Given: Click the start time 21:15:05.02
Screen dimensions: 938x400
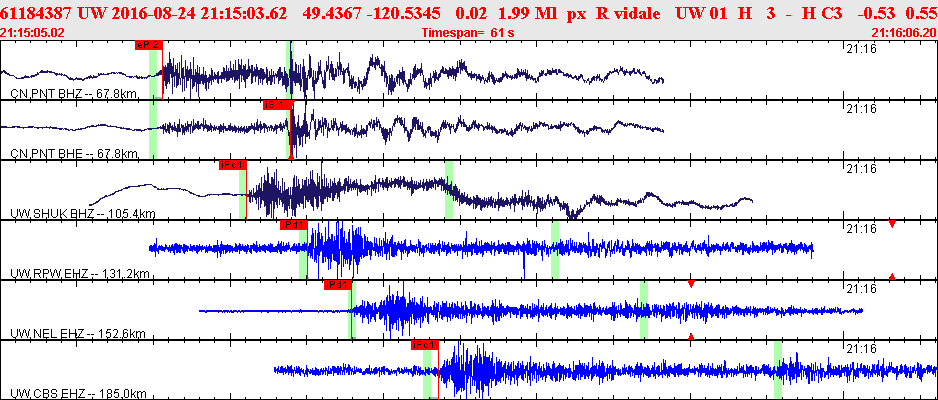Looking at the screenshot, I should pos(34,32).
